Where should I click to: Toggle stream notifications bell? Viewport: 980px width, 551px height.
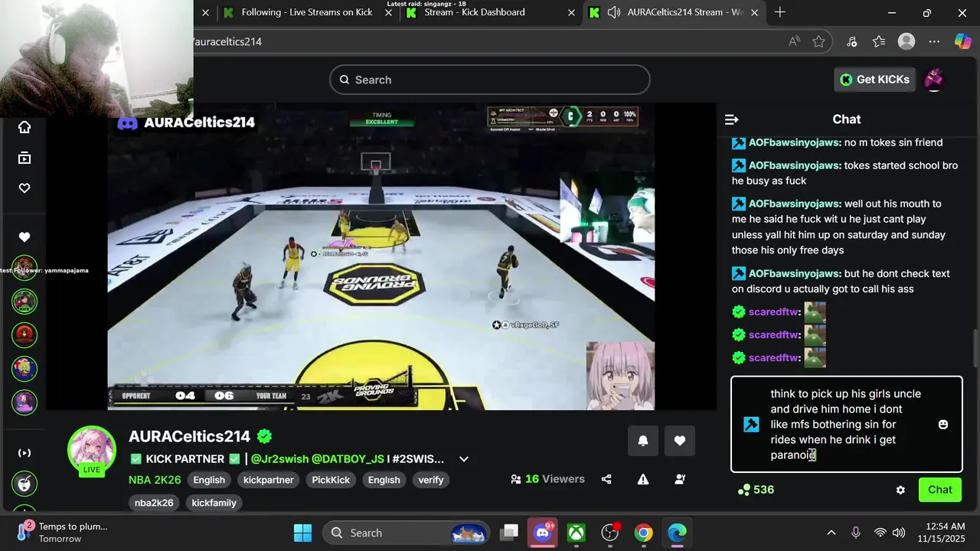click(643, 441)
